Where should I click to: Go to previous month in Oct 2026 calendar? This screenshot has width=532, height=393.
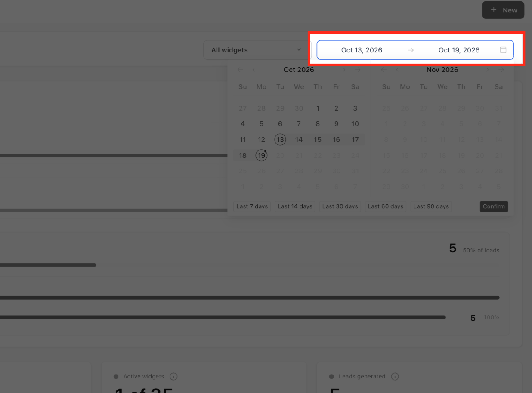click(x=254, y=70)
